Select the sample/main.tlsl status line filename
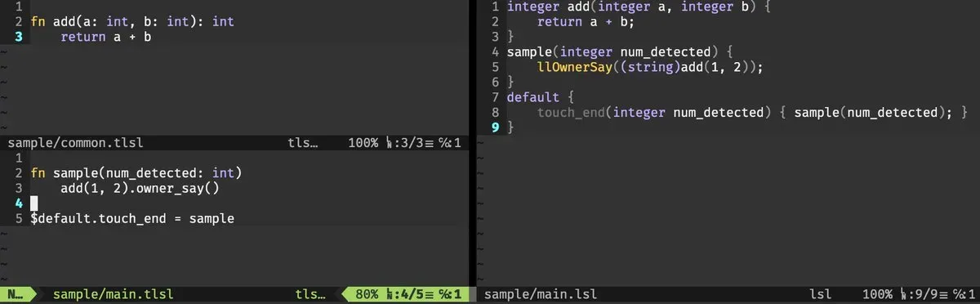The height and width of the screenshot is (304, 980). point(113,294)
